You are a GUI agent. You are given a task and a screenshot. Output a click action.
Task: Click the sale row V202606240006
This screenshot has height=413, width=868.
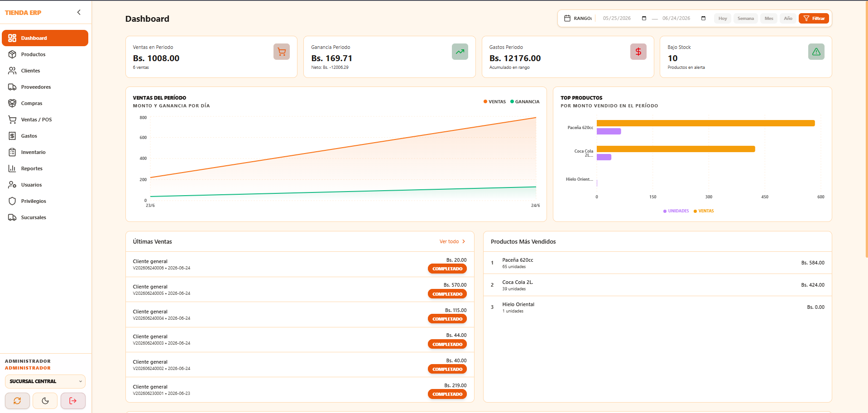tap(300, 264)
